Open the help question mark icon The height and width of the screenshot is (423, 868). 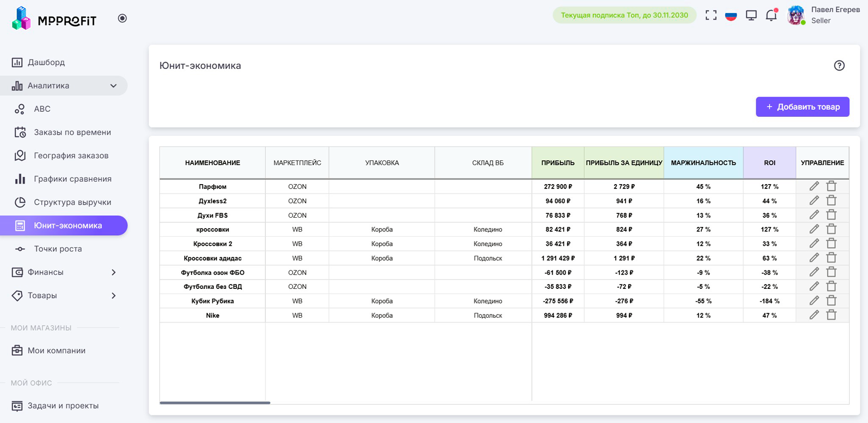(x=839, y=66)
